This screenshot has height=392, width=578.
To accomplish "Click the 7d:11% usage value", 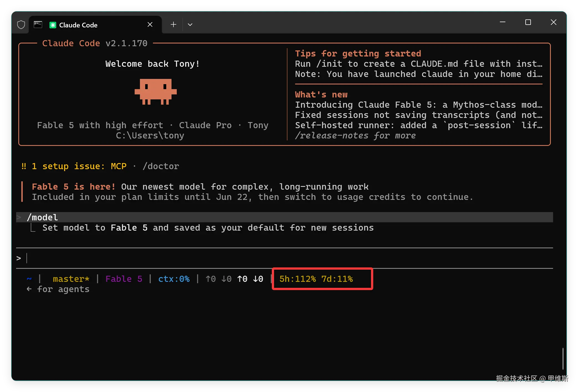I will point(337,279).
